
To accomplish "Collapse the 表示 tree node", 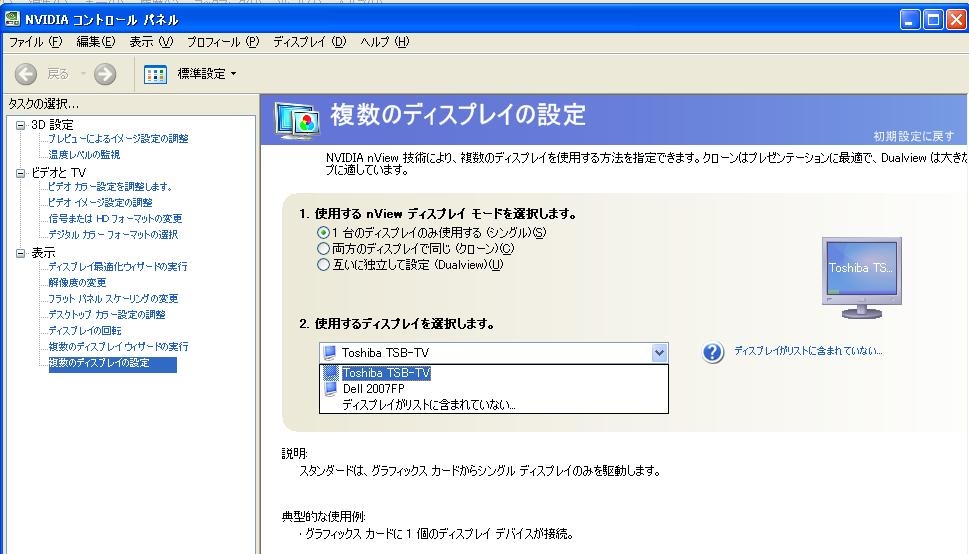I will click(20, 253).
